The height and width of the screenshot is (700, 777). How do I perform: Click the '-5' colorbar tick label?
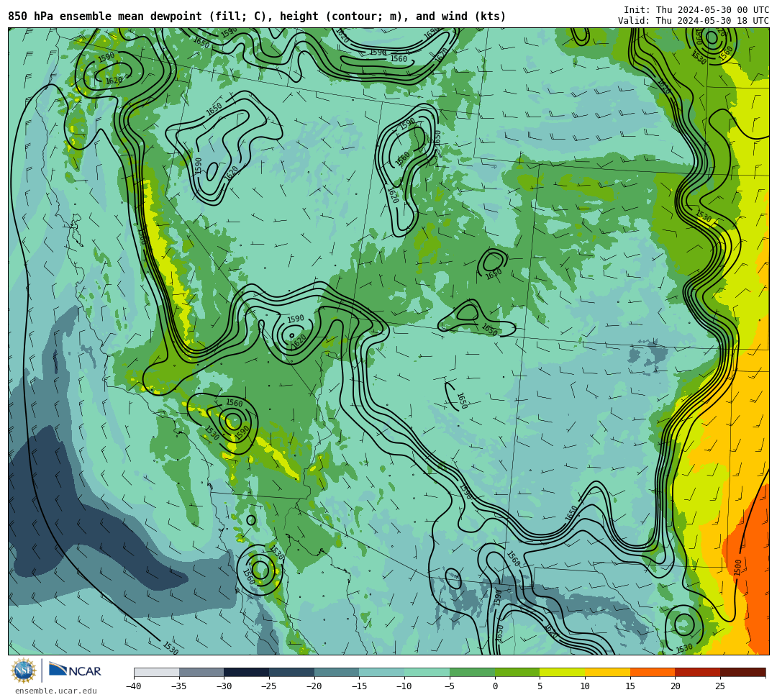point(450,686)
